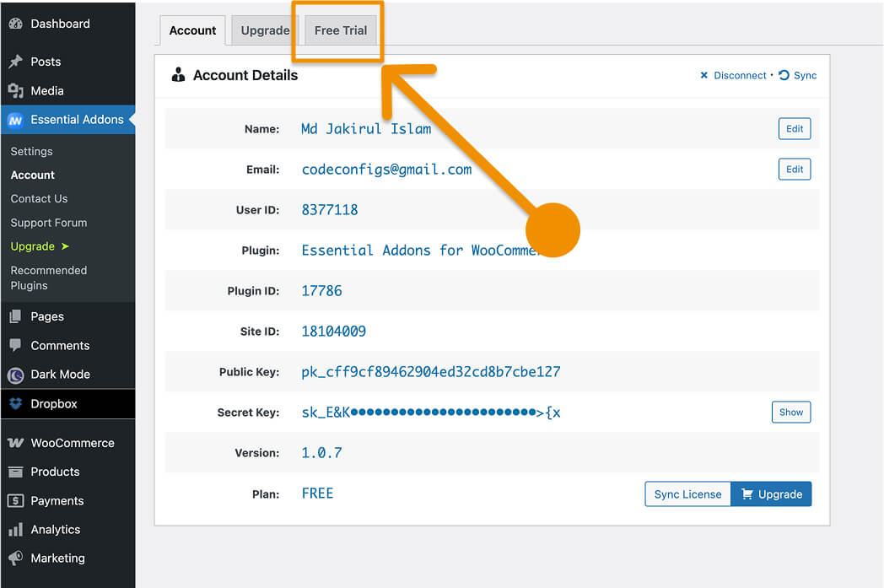Click the cart icon on Upgrade button

click(747, 494)
